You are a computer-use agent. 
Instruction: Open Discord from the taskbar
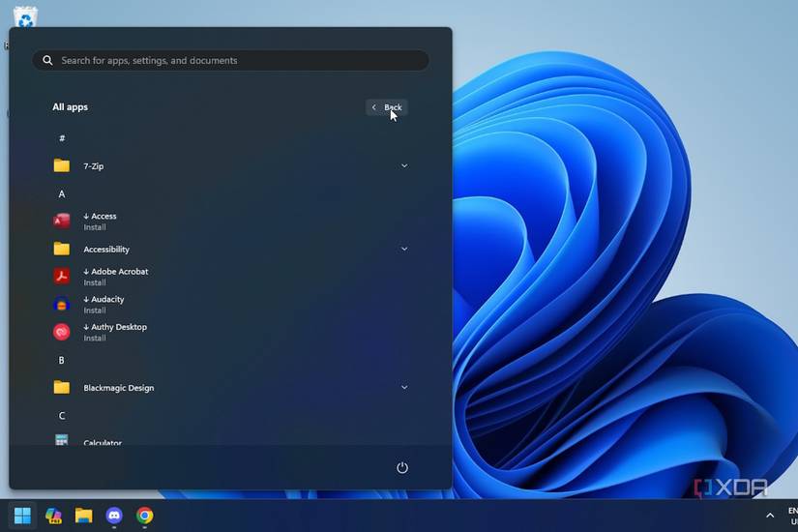coord(114,516)
